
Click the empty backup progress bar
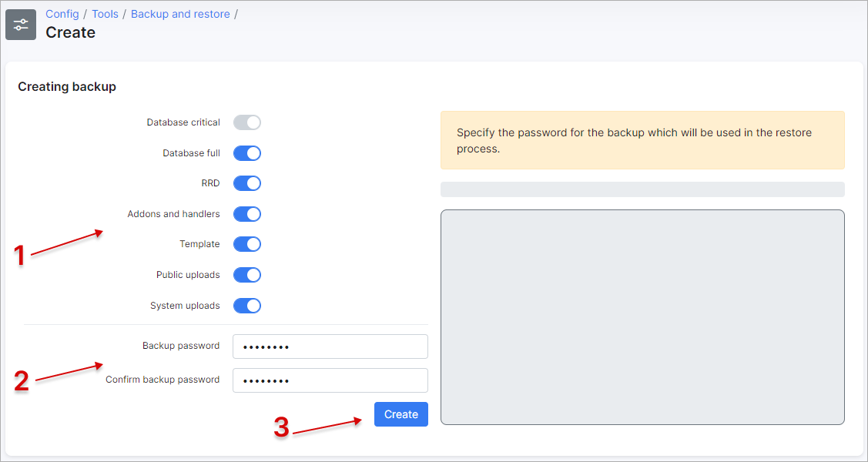pyautogui.click(x=642, y=189)
